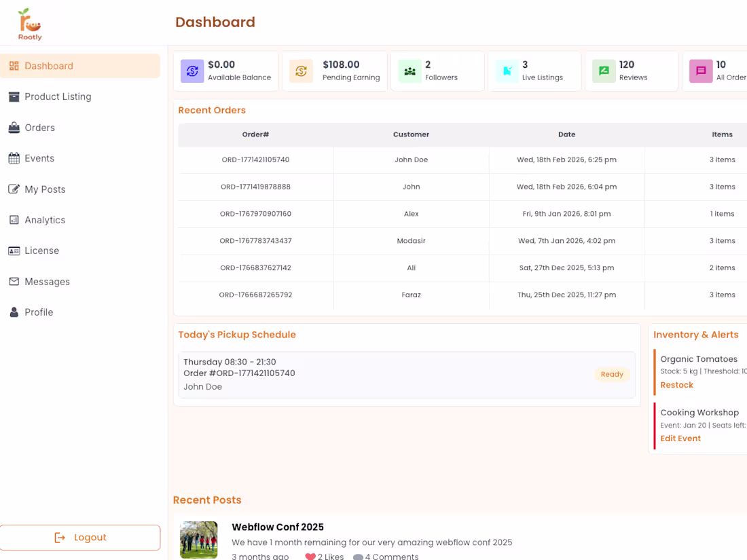
Task: Click the Reviews icon
Action: 604,71
